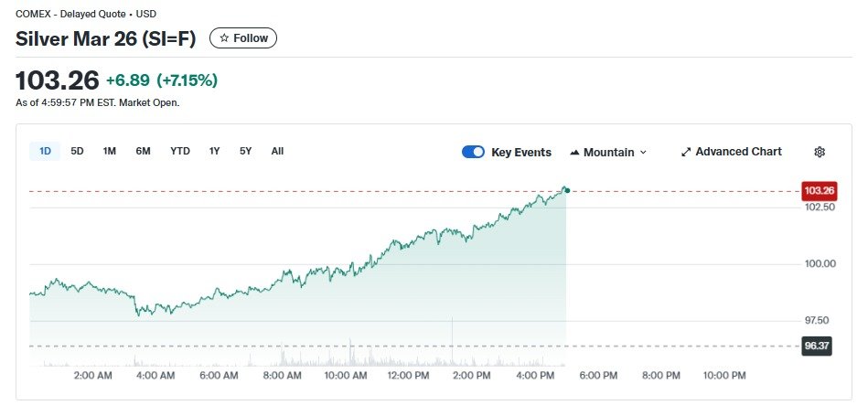Open the Advanced Chart link
868x405 pixels.
(738, 152)
